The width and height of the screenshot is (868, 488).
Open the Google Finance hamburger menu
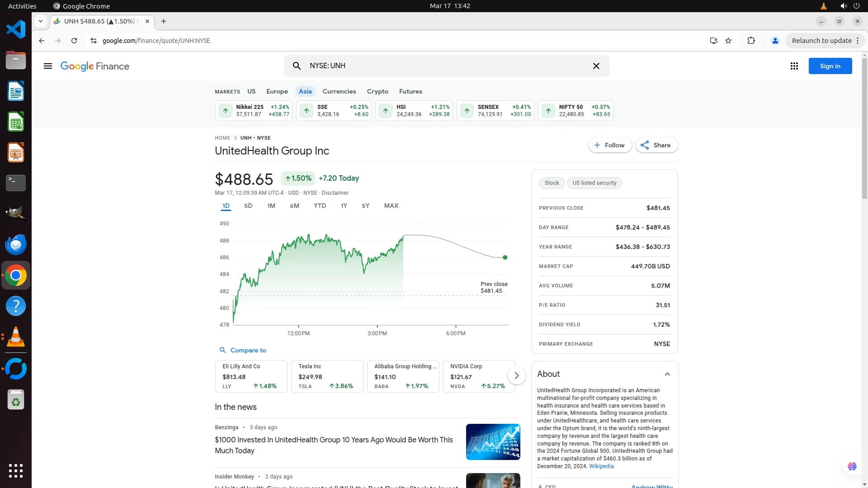(48, 66)
